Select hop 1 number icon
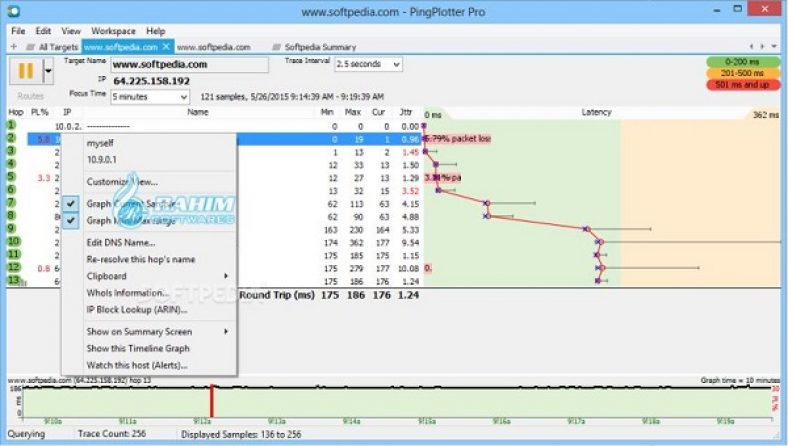 12,125
